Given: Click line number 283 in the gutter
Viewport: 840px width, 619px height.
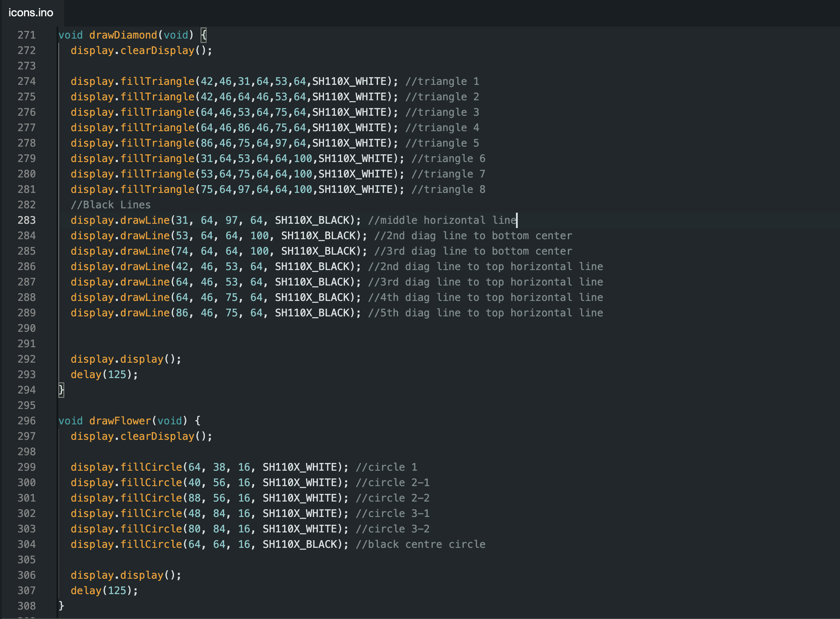Looking at the screenshot, I should click(x=26, y=220).
